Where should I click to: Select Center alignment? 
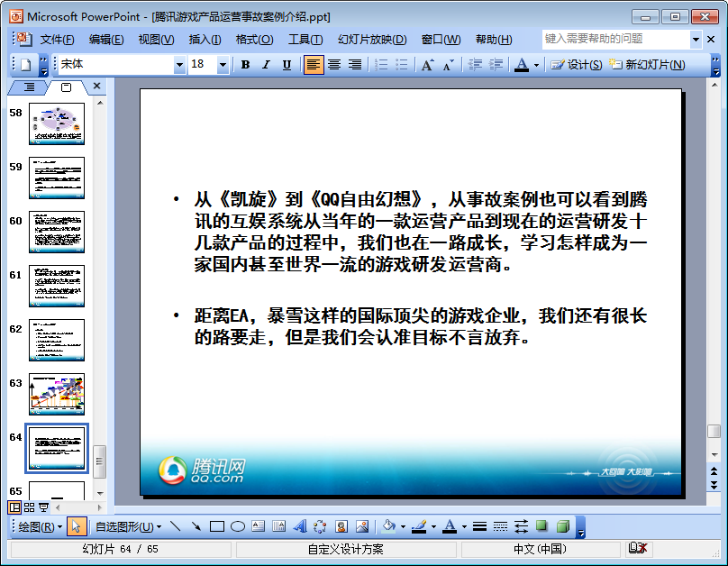click(334, 65)
